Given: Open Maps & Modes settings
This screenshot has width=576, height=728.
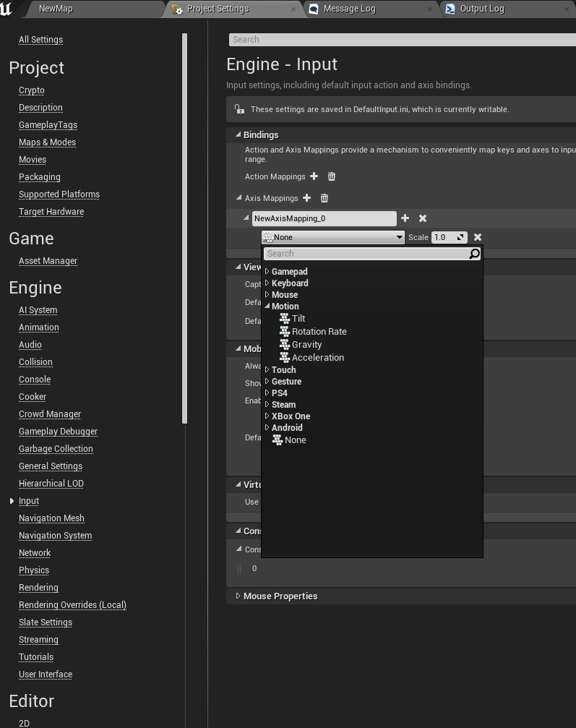Looking at the screenshot, I should (x=47, y=142).
